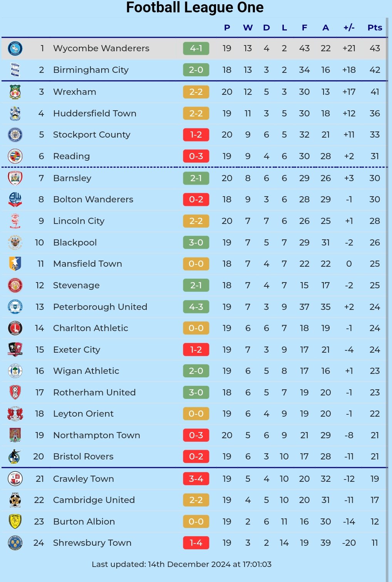
Task: Select the Wrexham club crest
Action: point(15,92)
